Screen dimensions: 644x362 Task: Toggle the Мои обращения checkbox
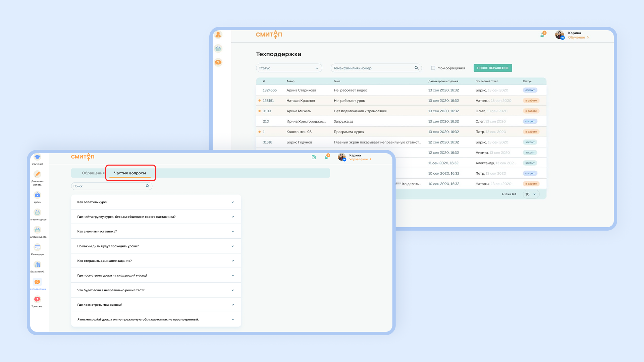click(x=433, y=68)
